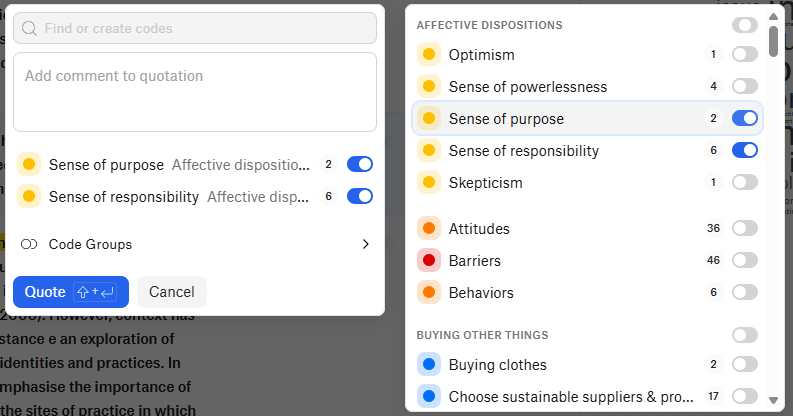Click the Skepticism code icon
Image resolution: width=793 pixels, height=416 pixels.
pos(429,183)
